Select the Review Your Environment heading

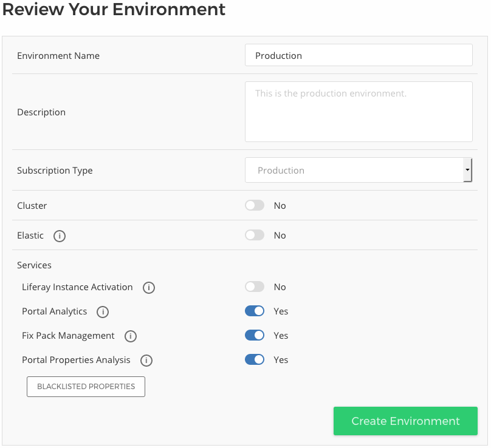click(114, 9)
